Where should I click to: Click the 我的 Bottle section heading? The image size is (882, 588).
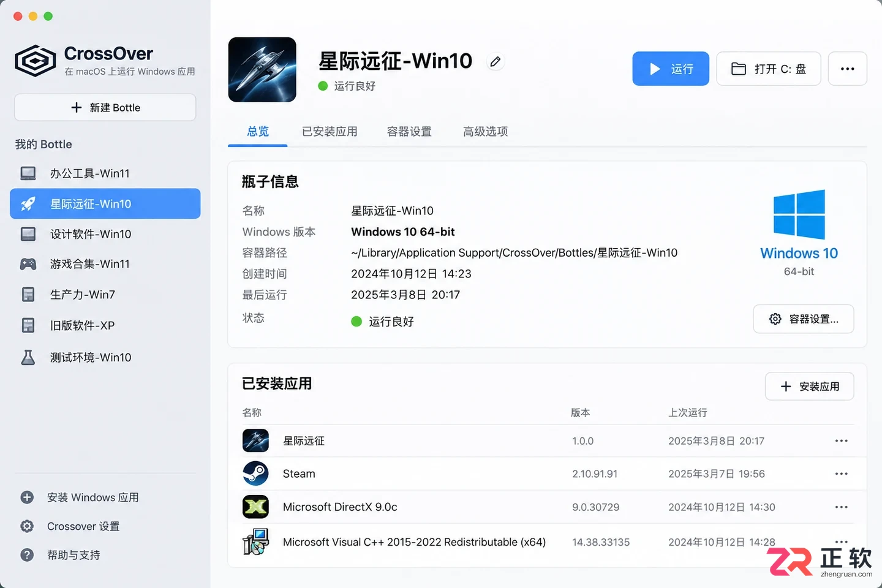[43, 144]
